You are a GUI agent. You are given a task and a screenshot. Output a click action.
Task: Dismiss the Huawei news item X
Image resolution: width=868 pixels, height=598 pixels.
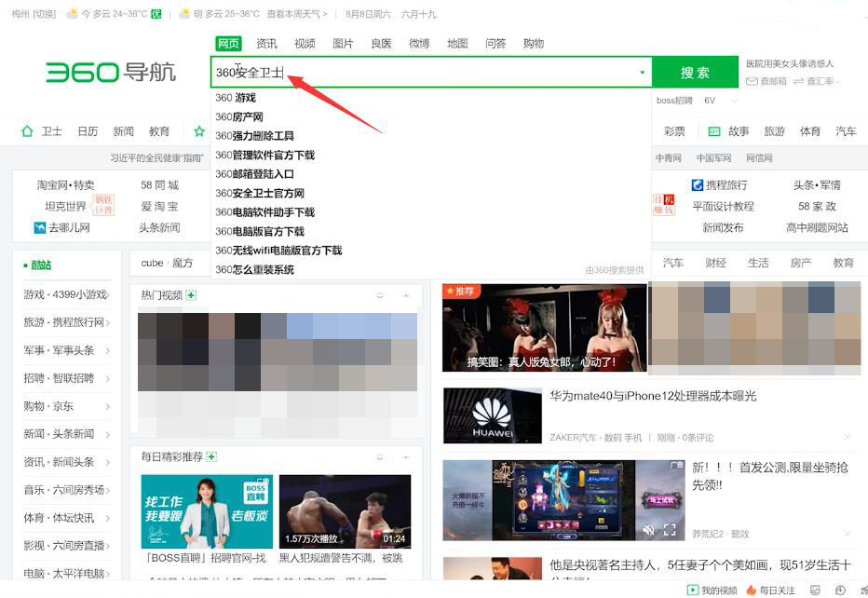(x=847, y=438)
